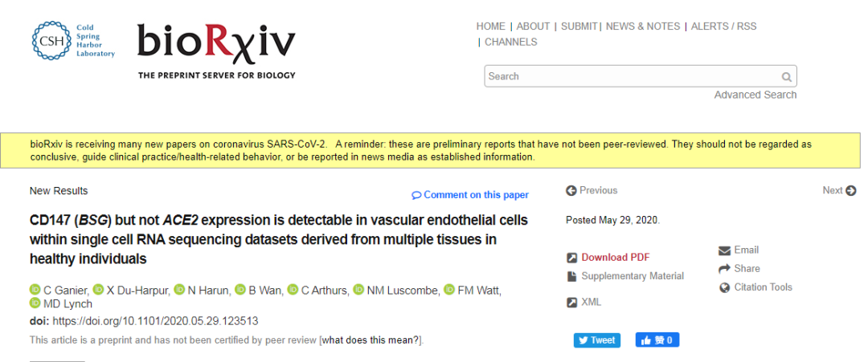Click the Facebook like button
The height and width of the screenshot is (362, 868).
(x=657, y=340)
